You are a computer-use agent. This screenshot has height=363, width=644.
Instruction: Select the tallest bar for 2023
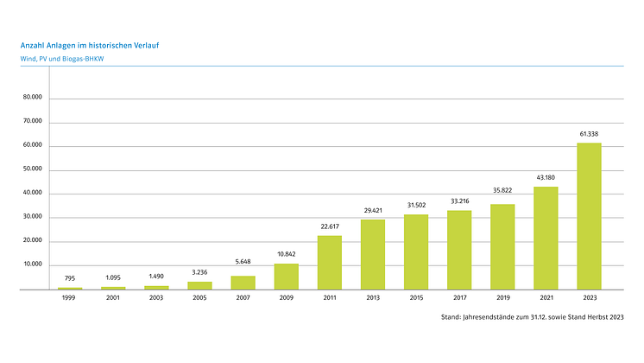(x=589, y=216)
